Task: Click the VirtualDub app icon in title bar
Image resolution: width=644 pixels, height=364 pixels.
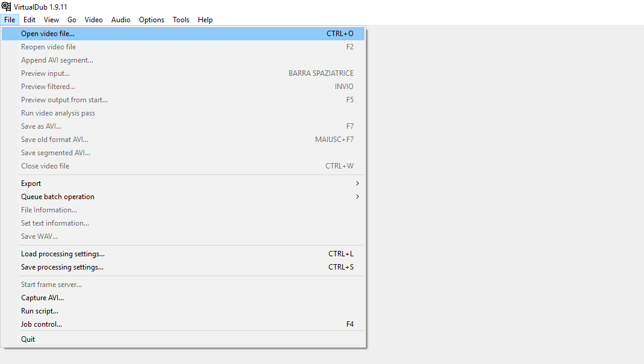Action: 6,7
